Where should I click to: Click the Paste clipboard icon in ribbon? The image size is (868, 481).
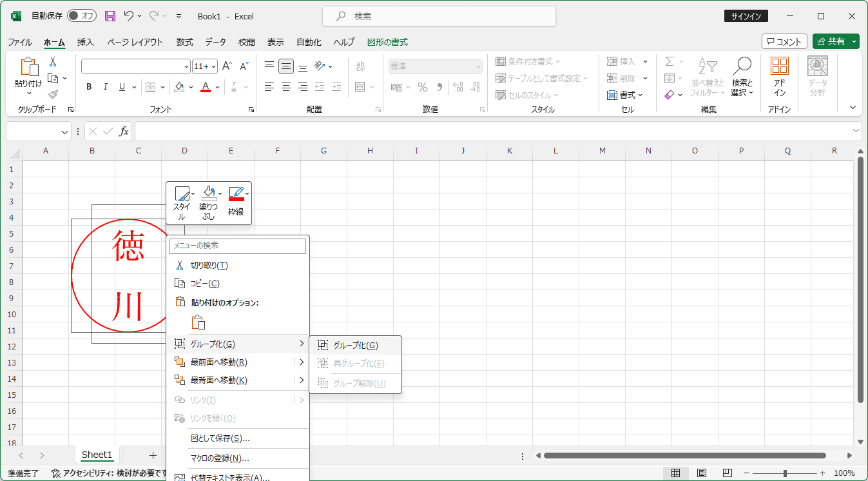(x=28, y=66)
